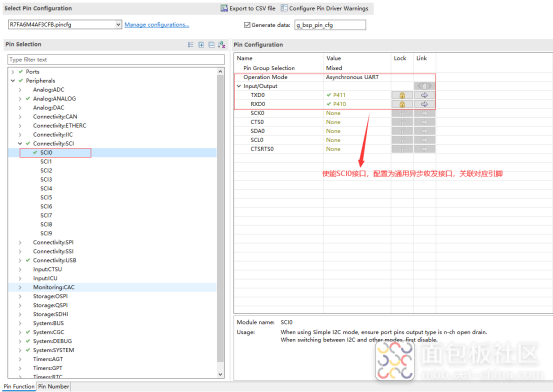Click lock icon in SCK0 row

[x=402, y=113]
